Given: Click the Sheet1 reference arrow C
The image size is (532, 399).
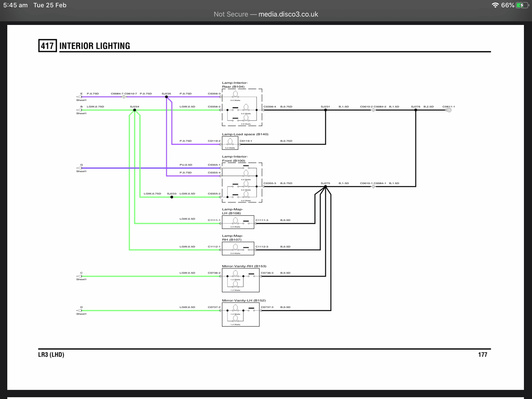Looking at the screenshot, I should 79,276.
